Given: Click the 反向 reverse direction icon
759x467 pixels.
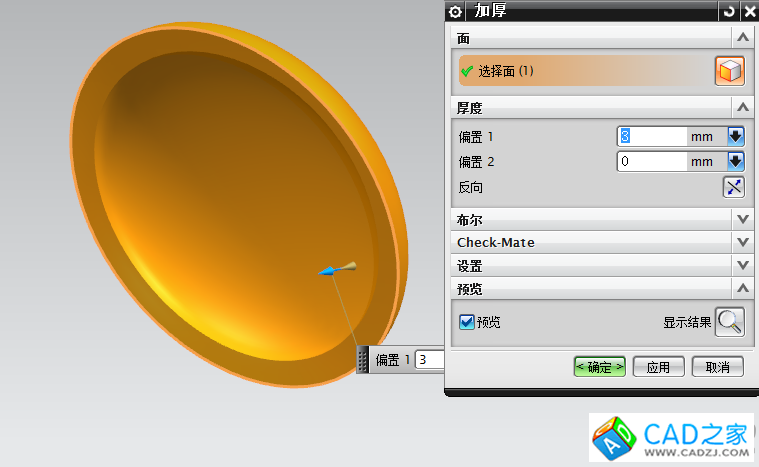Looking at the screenshot, I should (734, 187).
